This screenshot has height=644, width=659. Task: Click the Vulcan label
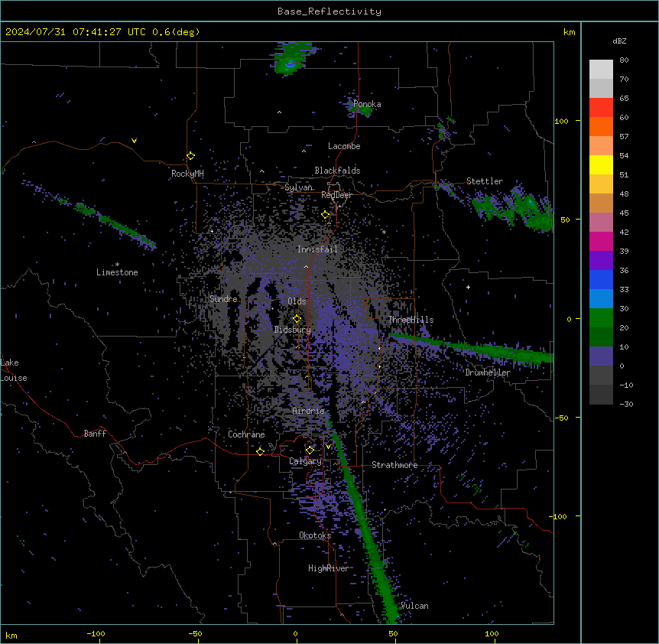point(415,606)
